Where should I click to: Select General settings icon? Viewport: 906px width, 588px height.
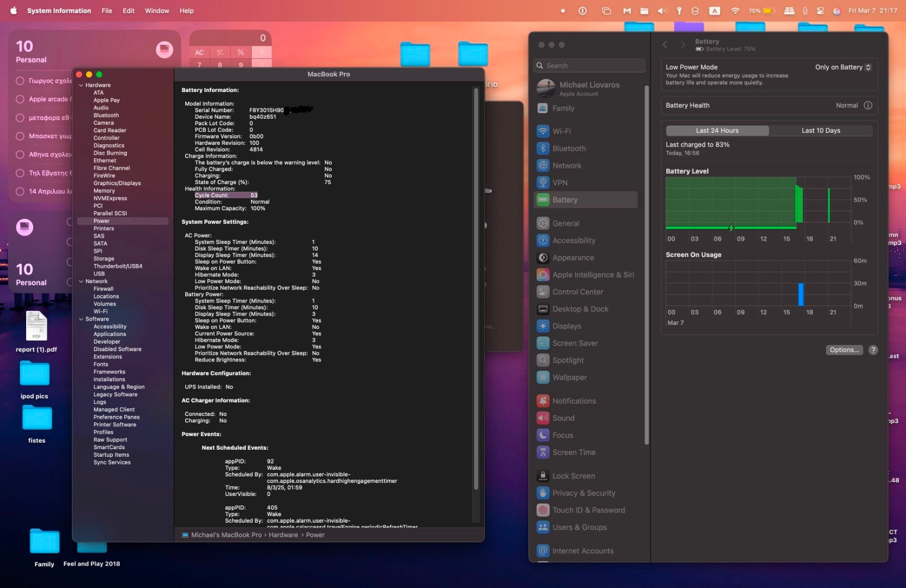point(543,223)
